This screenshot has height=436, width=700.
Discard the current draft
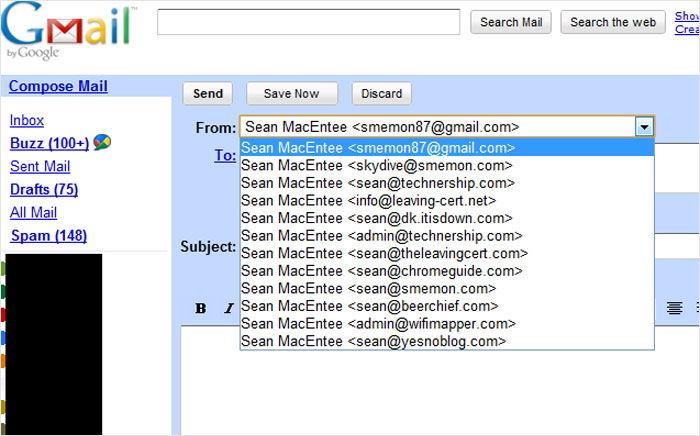381,94
